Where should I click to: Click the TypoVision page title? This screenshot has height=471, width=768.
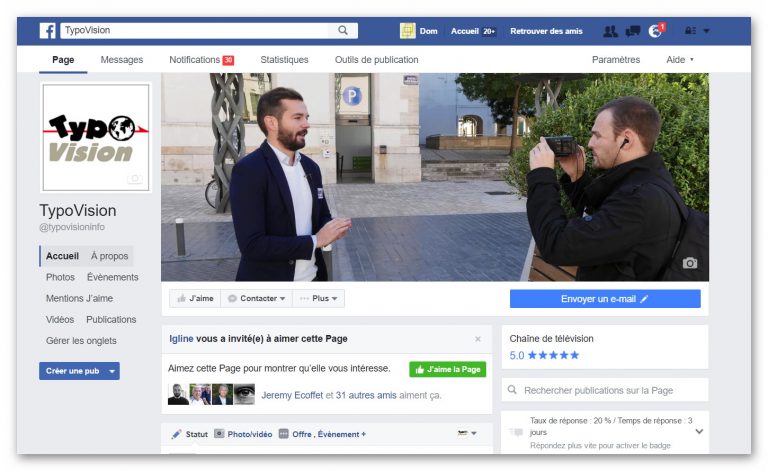78,211
